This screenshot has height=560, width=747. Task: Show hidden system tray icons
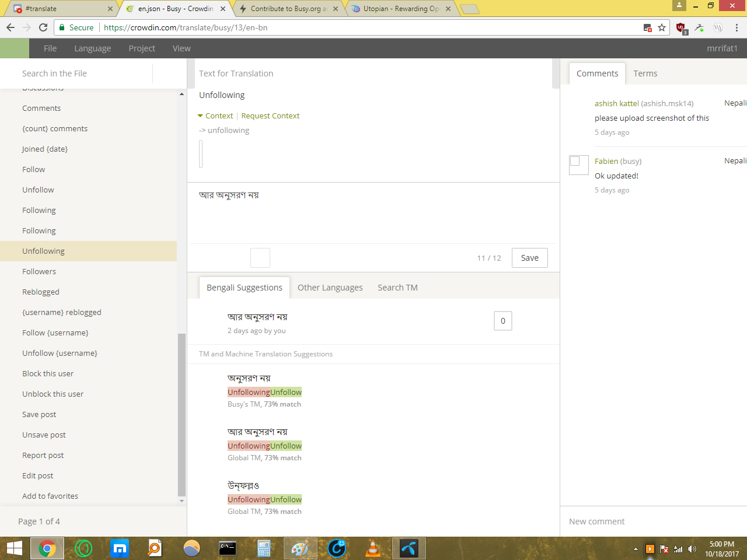click(636, 549)
